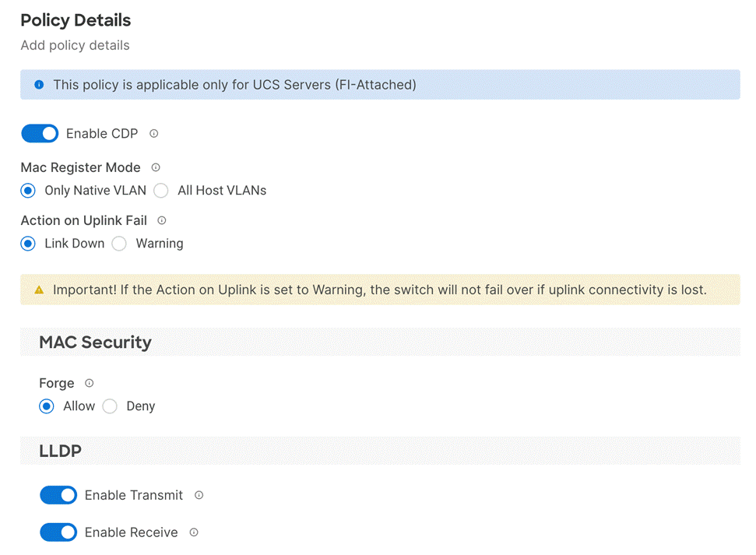This screenshot has width=756, height=555.
Task: Choose Deny for MAC Forge
Action: tap(110, 406)
